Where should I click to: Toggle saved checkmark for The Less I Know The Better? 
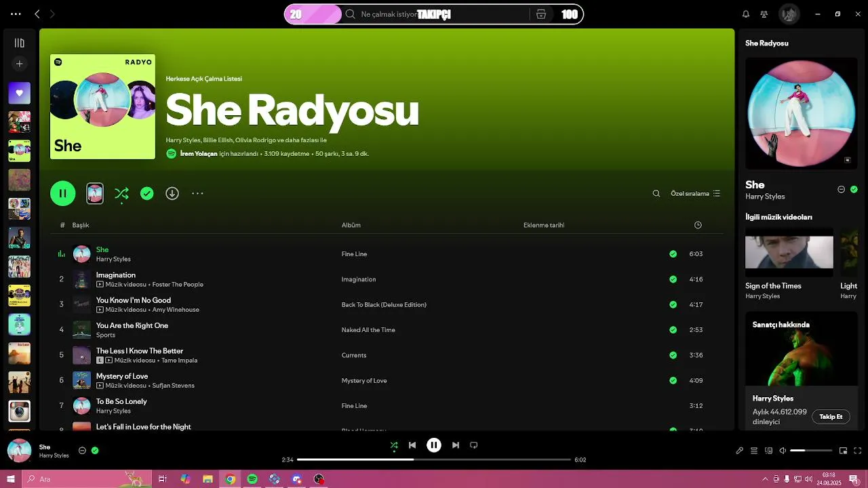(673, 355)
